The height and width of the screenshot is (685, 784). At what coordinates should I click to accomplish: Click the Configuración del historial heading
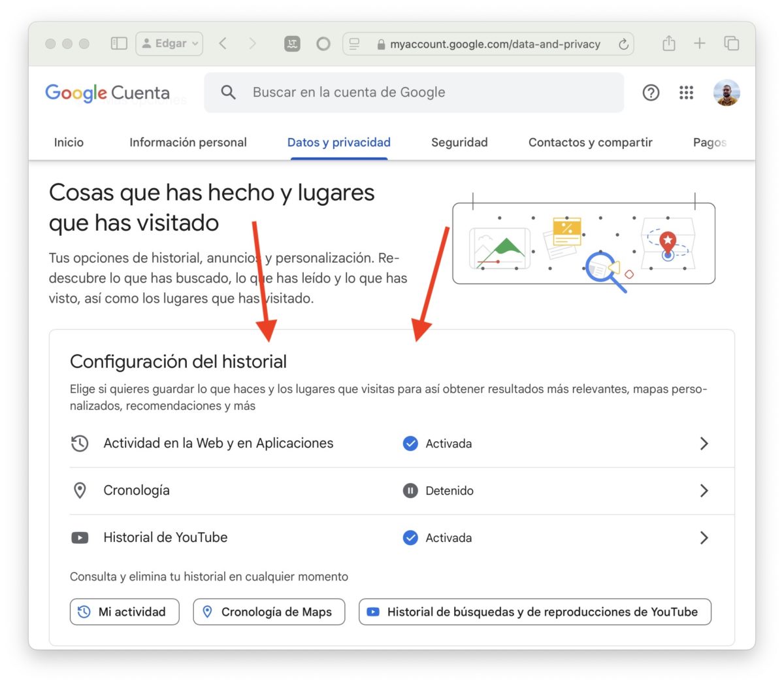click(x=178, y=361)
